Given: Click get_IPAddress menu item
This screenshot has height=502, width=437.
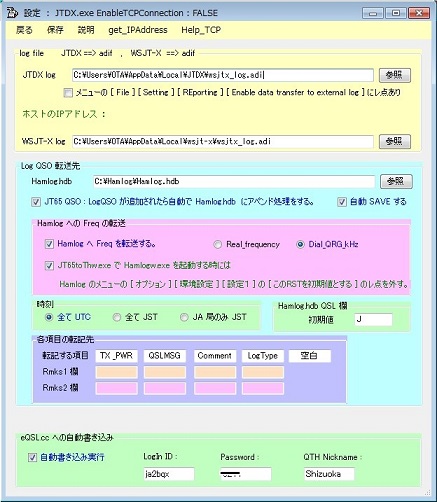Looking at the screenshot, I should 138,30.
